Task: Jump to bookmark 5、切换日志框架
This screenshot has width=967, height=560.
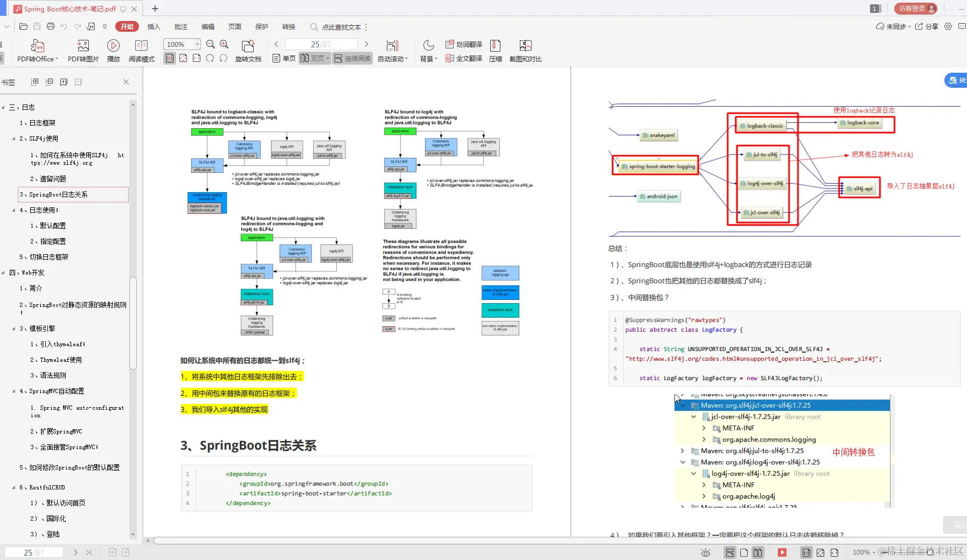Action: pos(44,257)
